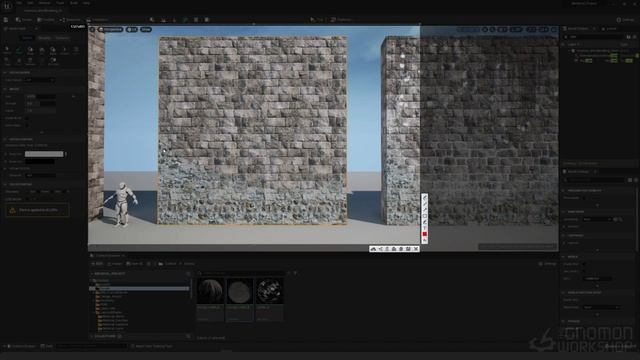Open the Unreal Engine logo menu

(x=7, y=5)
